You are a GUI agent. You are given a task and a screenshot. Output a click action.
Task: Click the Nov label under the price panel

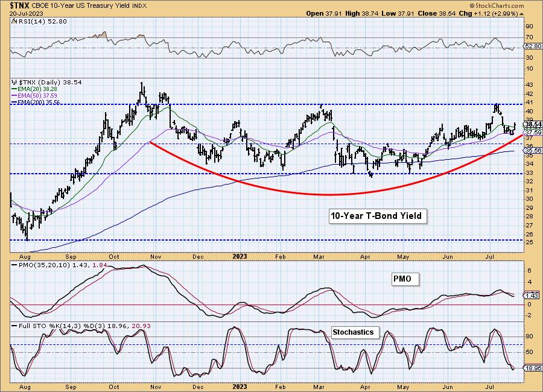[x=156, y=257]
